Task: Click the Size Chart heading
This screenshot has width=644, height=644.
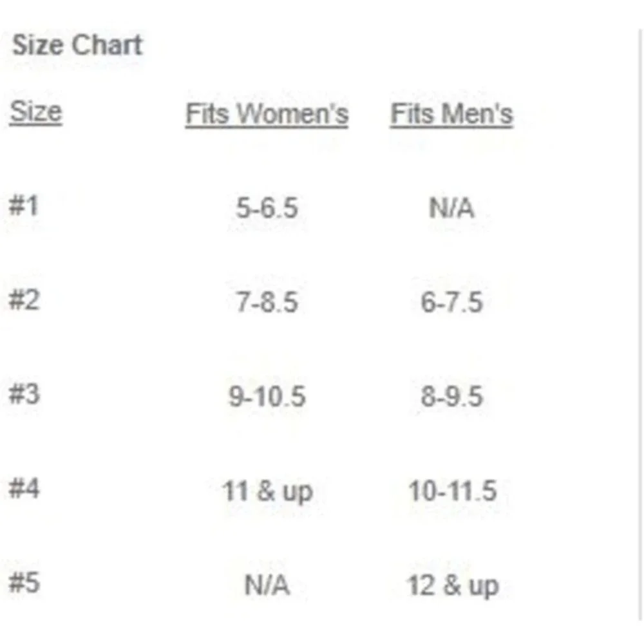Action: coord(77,45)
